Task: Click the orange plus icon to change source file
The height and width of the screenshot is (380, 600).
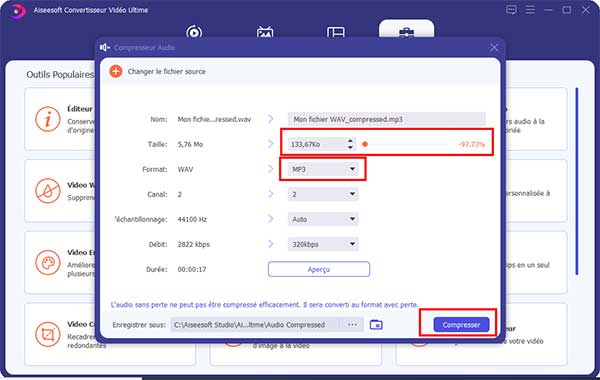Action: pyautogui.click(x=116, y=71)
